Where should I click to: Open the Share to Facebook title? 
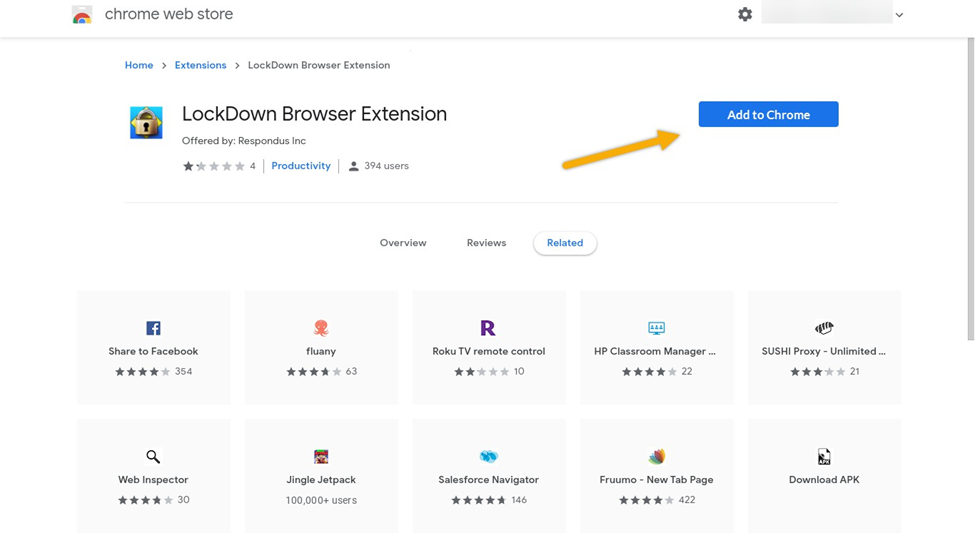[x=153, y=351]
